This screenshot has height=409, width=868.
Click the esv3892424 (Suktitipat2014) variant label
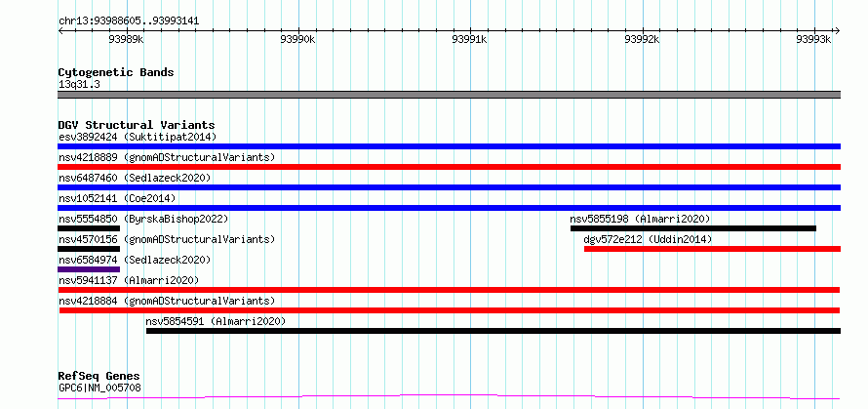tap(138, 137)
